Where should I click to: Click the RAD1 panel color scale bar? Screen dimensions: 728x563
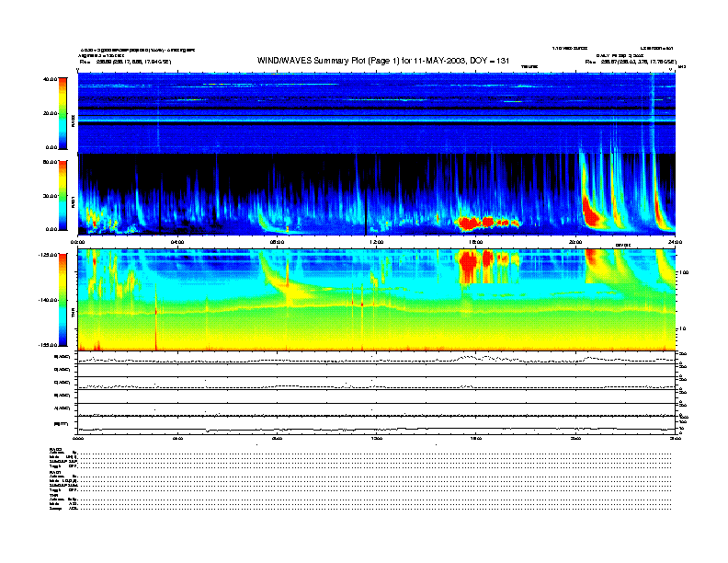pyautogui.click(x=63, y=195)
